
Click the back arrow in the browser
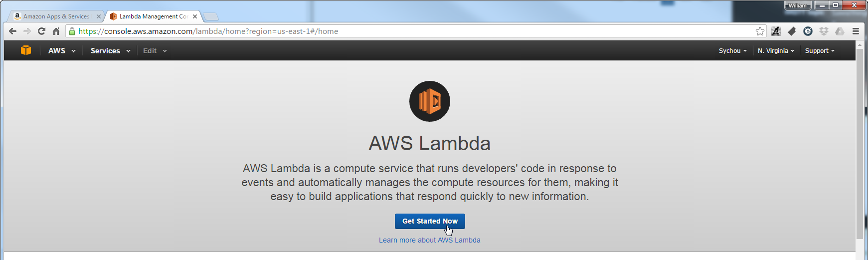tap(13, 31)
